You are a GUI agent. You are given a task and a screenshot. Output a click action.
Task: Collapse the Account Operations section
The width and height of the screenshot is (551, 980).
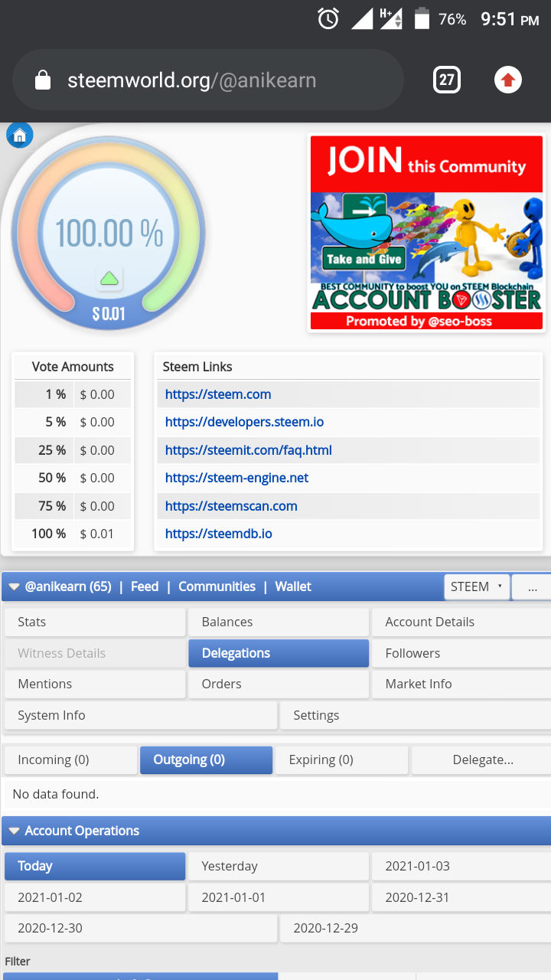14,831
